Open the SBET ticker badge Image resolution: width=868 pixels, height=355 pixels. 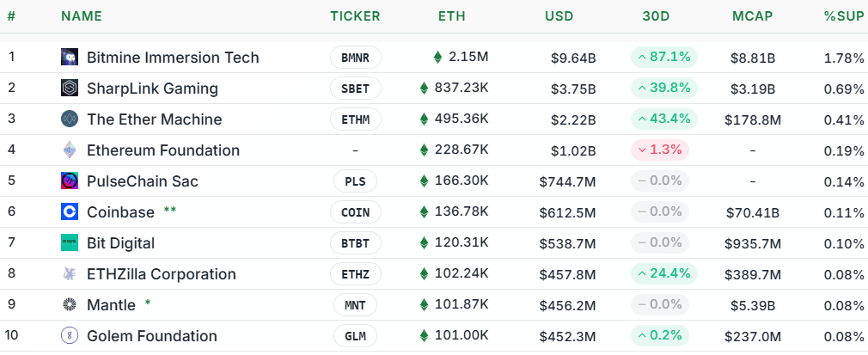click(x=355, y=89)
